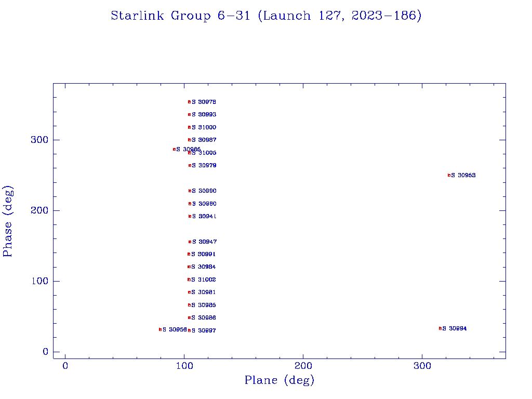Pick the red marker for S 30979
Image resolution: width=532 pixels, height=399 pixels.
[190, 165]
